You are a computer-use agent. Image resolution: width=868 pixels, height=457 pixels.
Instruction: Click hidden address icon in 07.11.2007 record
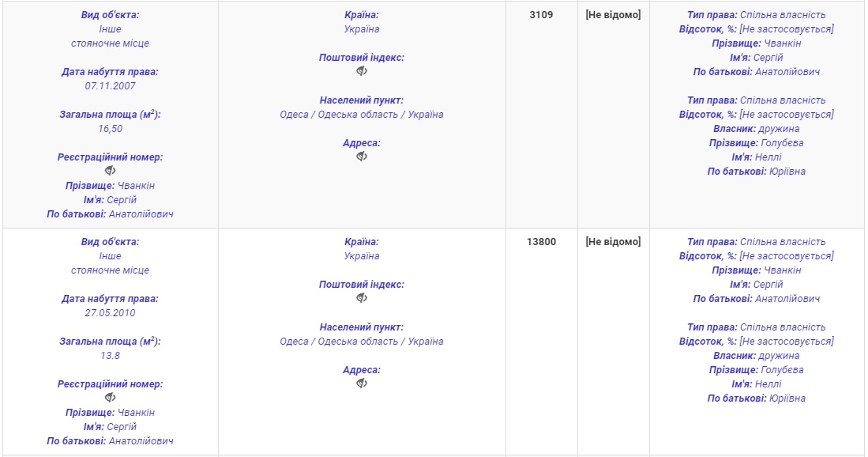point(362,157)
